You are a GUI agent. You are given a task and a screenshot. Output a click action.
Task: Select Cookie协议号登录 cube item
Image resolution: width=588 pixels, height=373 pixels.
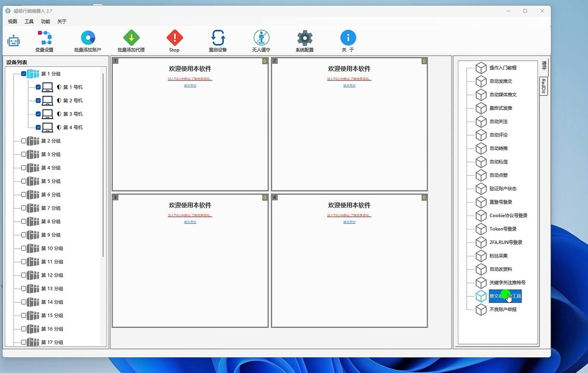501,216
